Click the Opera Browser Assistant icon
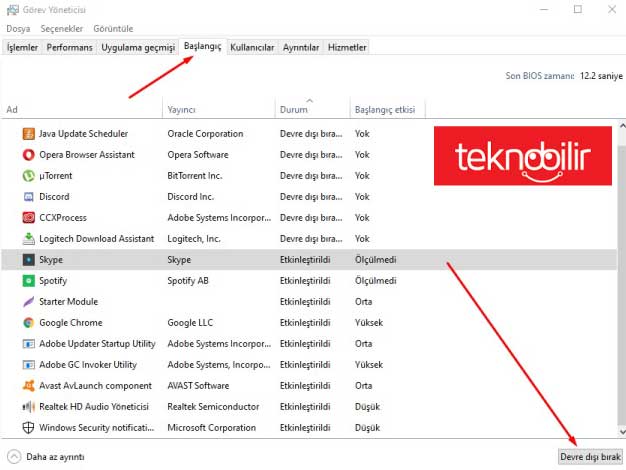626x470 pixels. point(28,155)
